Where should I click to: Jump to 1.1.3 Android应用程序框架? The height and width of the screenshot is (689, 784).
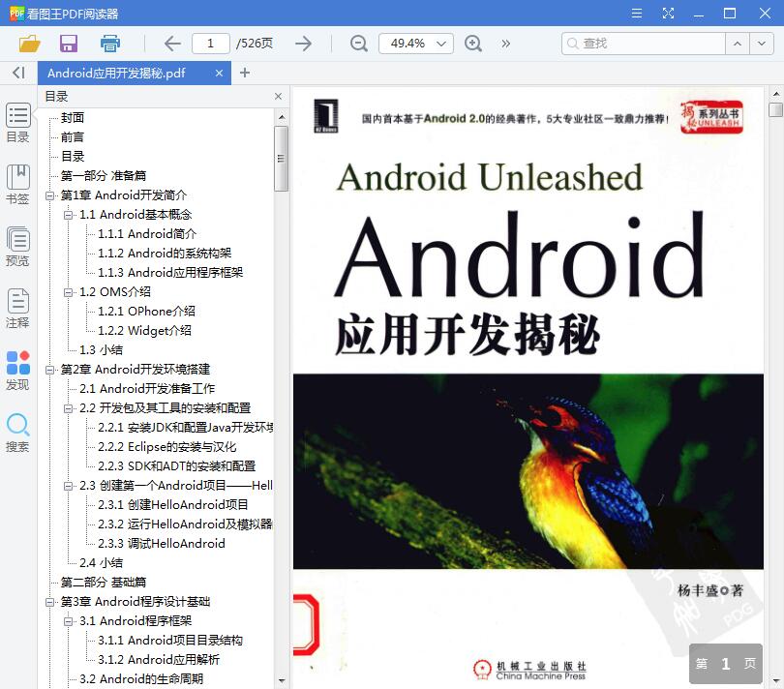coord(170,273)
